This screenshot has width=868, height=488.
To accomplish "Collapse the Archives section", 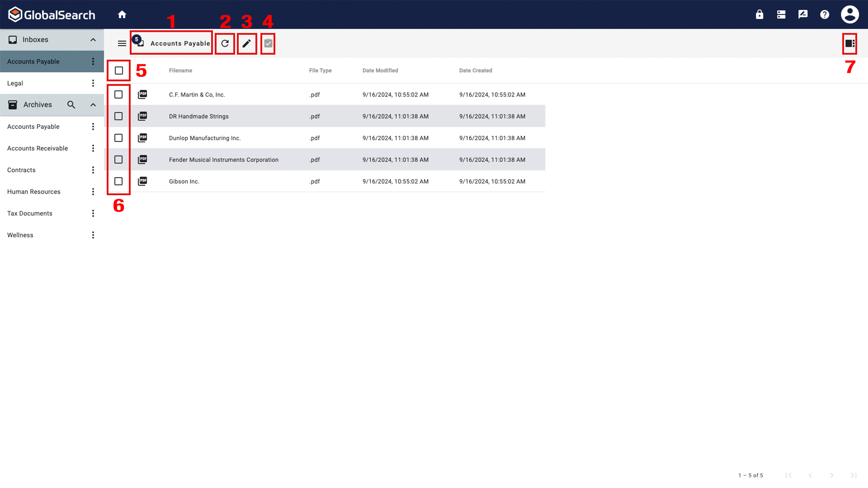I will pyautogui.click(x=93, y=104).
